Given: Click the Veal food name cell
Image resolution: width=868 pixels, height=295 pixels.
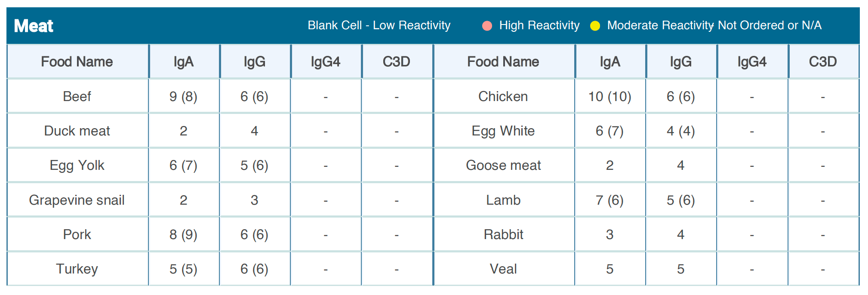Looking at the screenshot, I should point(503,269).
